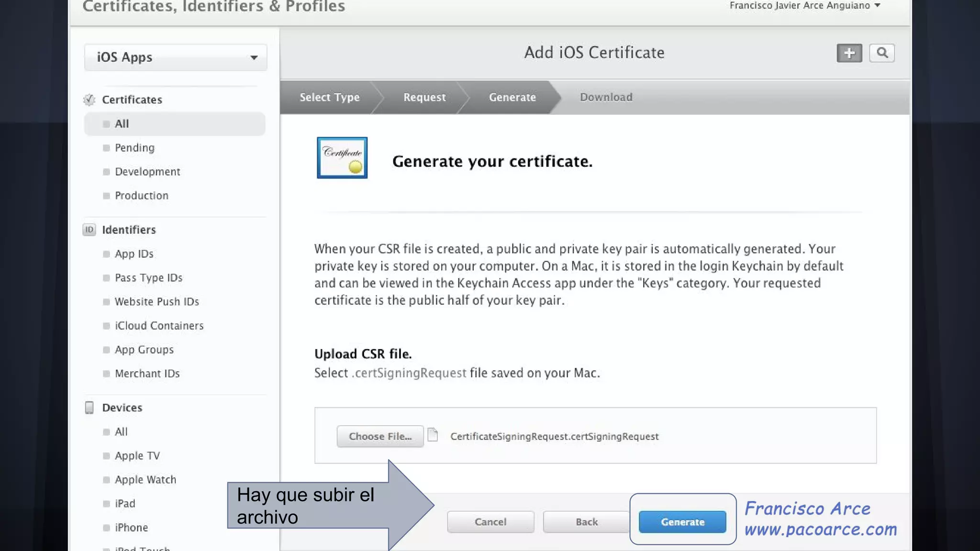980x551 pixels.
Task: Click the magnifier search icon
Action: (882, 53)
